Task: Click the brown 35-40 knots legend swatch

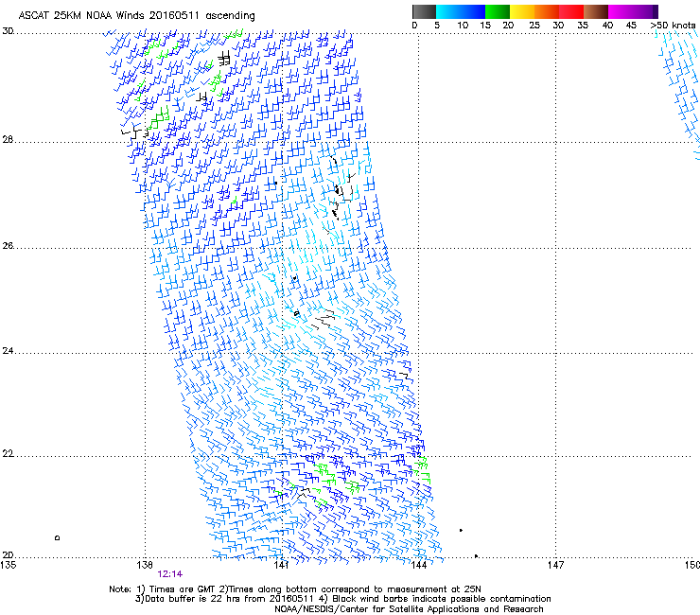Action: tap(596, 11)
